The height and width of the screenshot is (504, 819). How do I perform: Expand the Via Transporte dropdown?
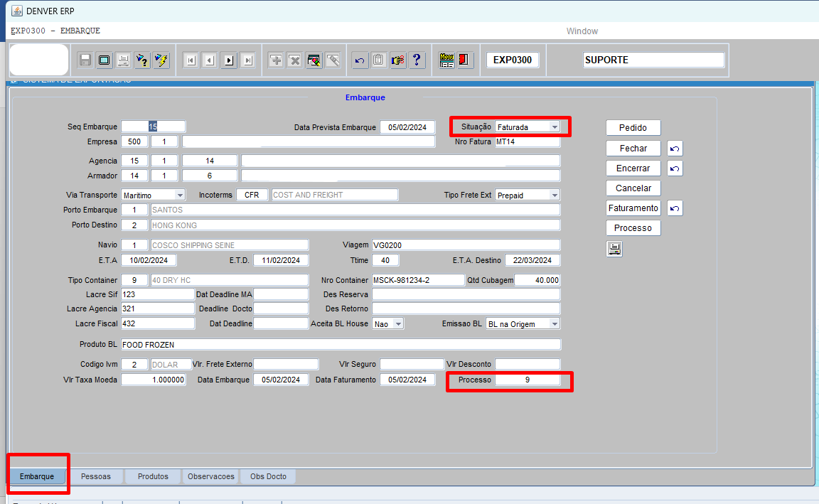180,195
